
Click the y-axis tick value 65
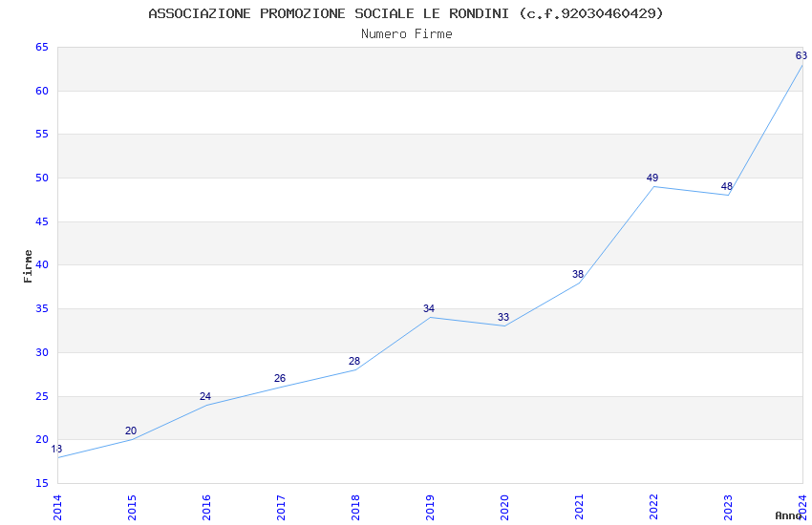42,47
